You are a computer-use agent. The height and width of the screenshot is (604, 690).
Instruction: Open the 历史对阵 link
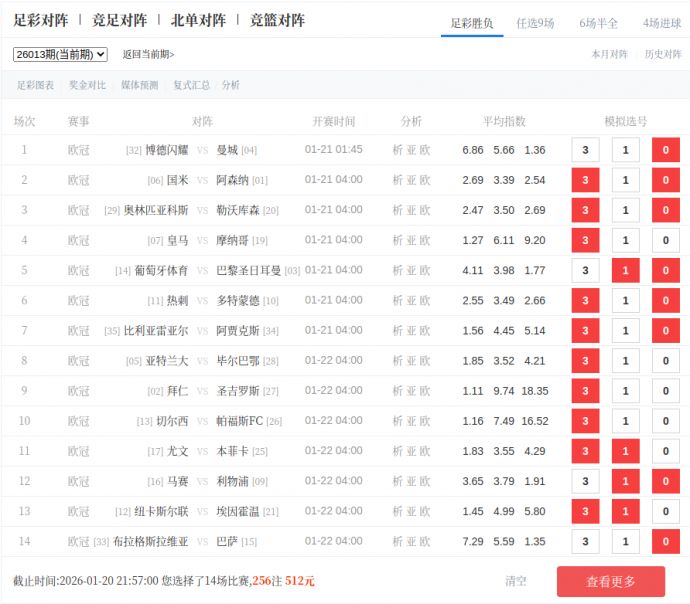663,55
